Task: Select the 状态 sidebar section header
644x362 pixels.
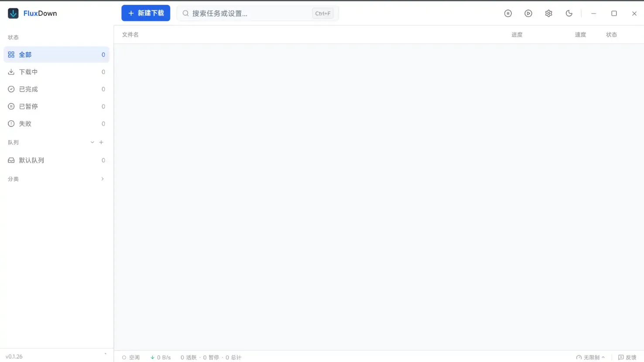Action: 13,37
